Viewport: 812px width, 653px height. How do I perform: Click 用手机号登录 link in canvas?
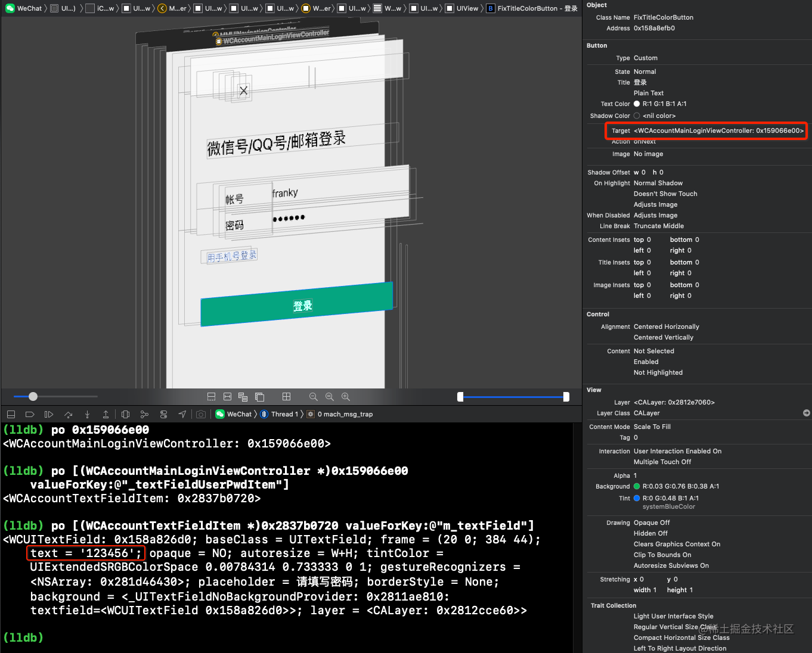[232, 256]
